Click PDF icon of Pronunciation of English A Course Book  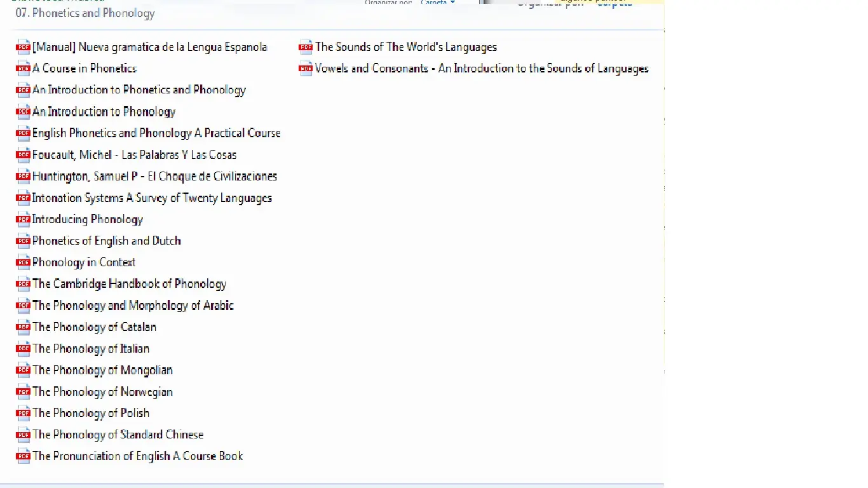(x=24, y=456)
